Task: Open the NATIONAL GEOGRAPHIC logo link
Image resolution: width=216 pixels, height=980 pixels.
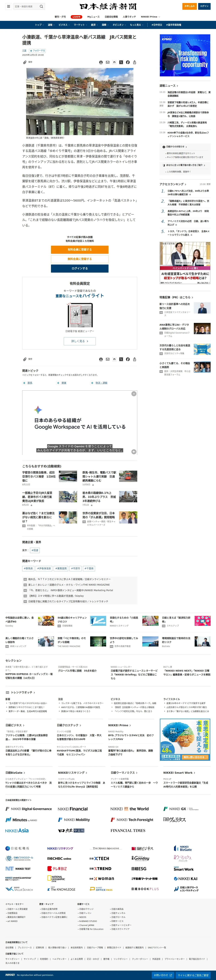Action: click(x=56, y=878)
